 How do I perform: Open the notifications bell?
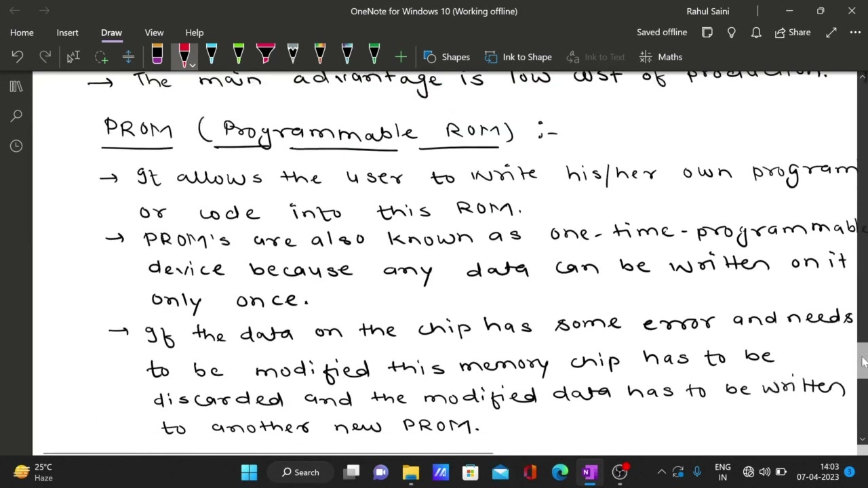coord(755,32)
